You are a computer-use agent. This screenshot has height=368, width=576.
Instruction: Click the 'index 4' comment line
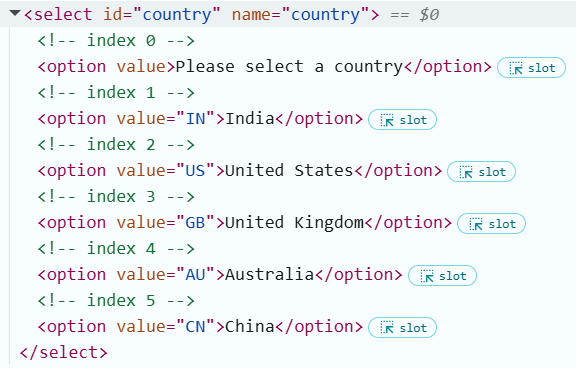coord(116,248)
